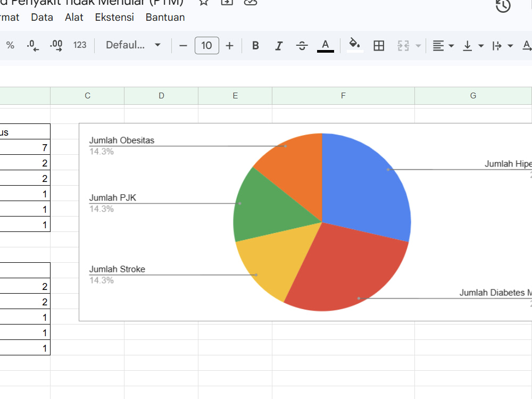
Task: Star the document
Action: point(204,2)
